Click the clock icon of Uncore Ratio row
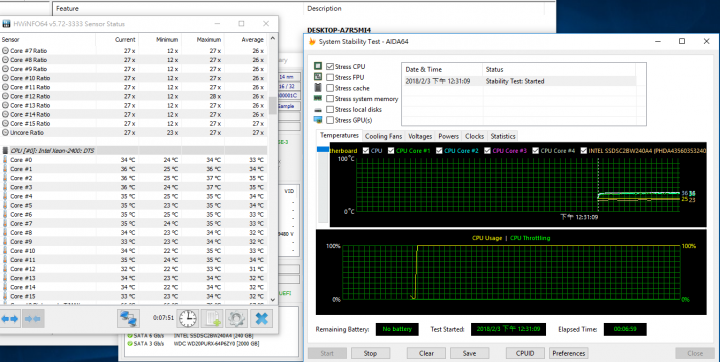720x362 pixels. coord(6,132)
